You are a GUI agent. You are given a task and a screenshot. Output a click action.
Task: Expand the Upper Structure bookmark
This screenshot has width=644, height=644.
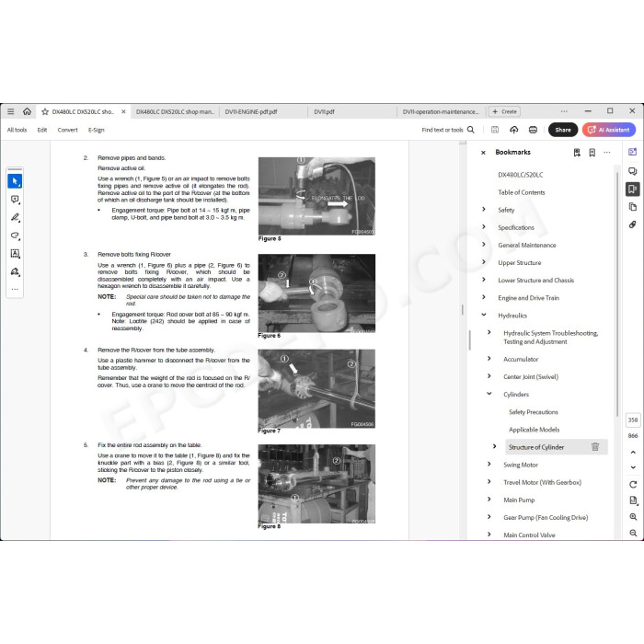pos(484,262)
